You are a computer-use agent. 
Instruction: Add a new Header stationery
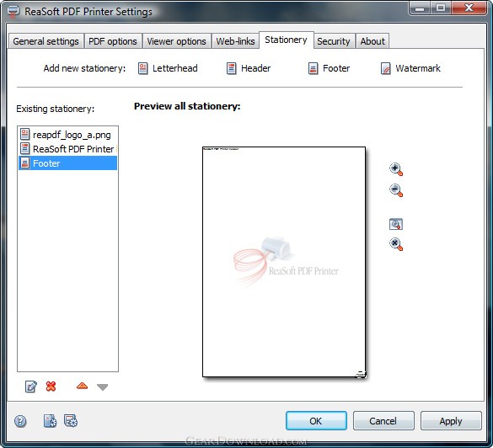tap(249, 68)
